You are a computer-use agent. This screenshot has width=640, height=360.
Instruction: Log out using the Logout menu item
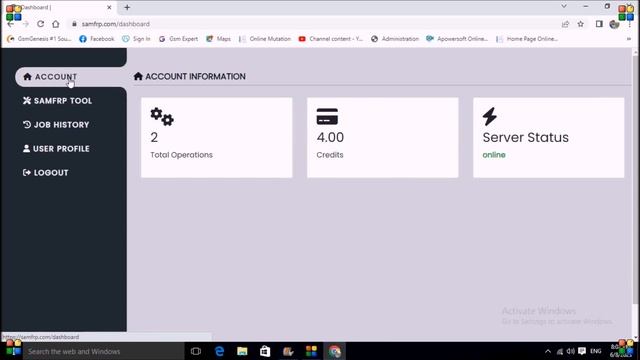(45, 173)
